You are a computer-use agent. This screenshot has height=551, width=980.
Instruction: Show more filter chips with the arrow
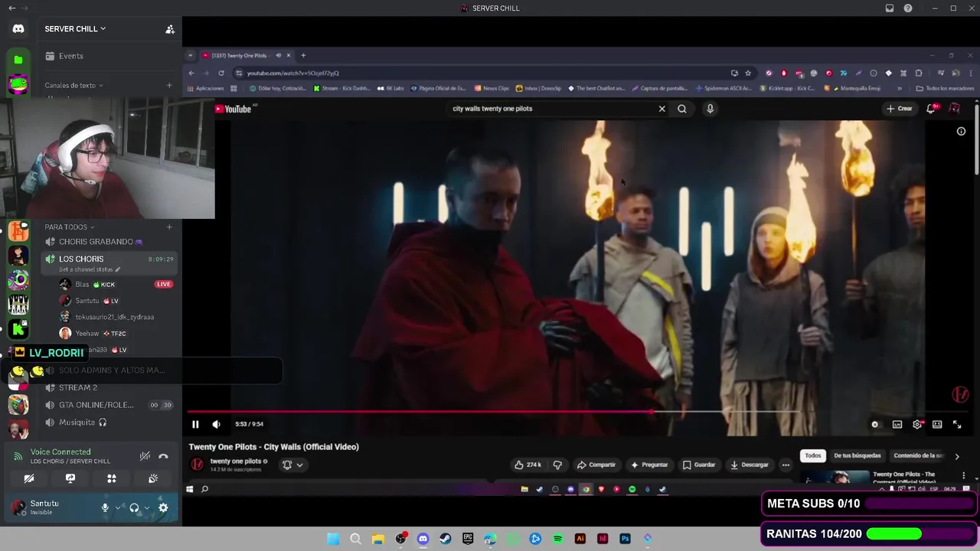[x=956, y=456]
